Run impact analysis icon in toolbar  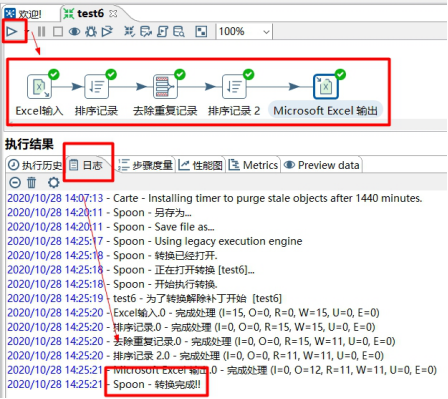[x=146, y=32]
